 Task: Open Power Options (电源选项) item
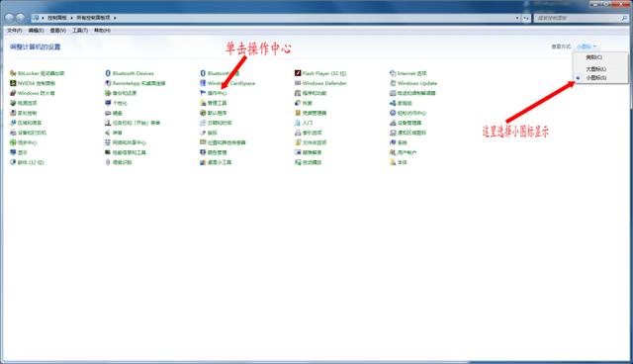[x=24, y=103]
